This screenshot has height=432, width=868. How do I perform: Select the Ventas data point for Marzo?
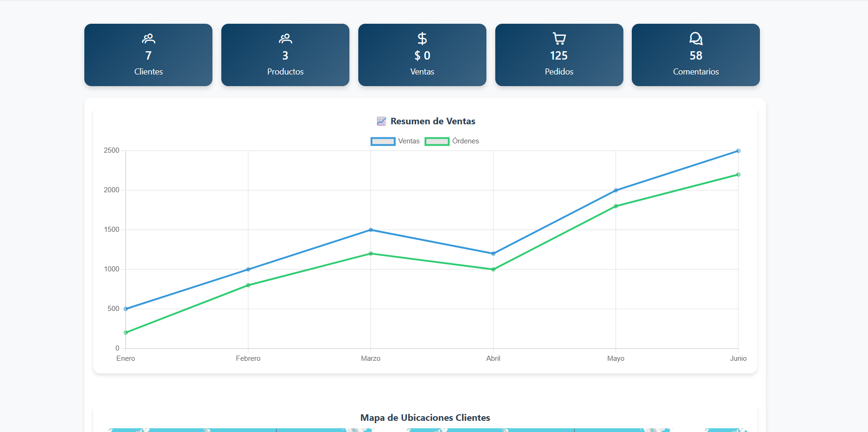(371, 230)
